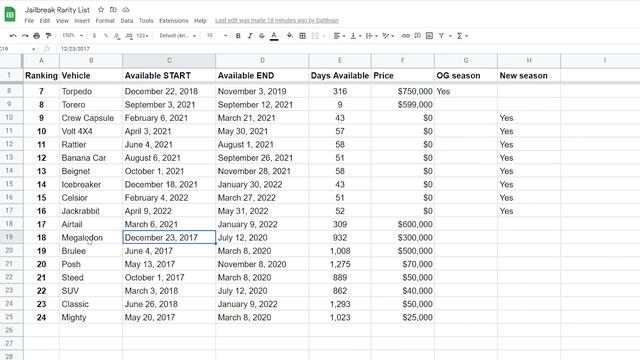Toggle italic formatting
Image resolution: width=640 pixels, height=360 pixels.
250,36
